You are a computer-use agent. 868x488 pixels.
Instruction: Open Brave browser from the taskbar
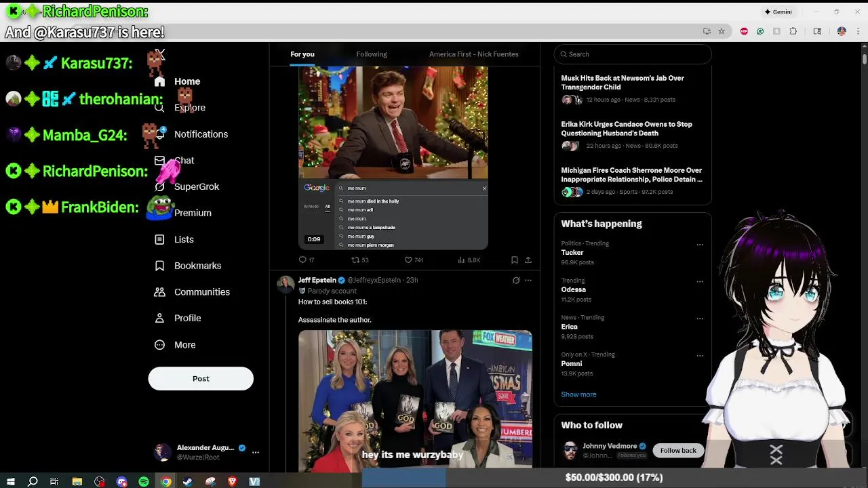(x=232, y=481)
